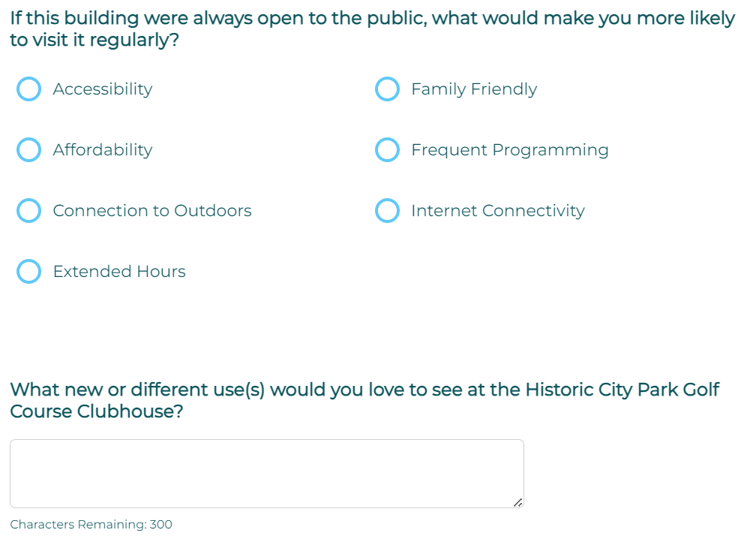Select the Accessibility radio button
The height and width of the screenshot is (536, 756).
click(x=28, y=89)
